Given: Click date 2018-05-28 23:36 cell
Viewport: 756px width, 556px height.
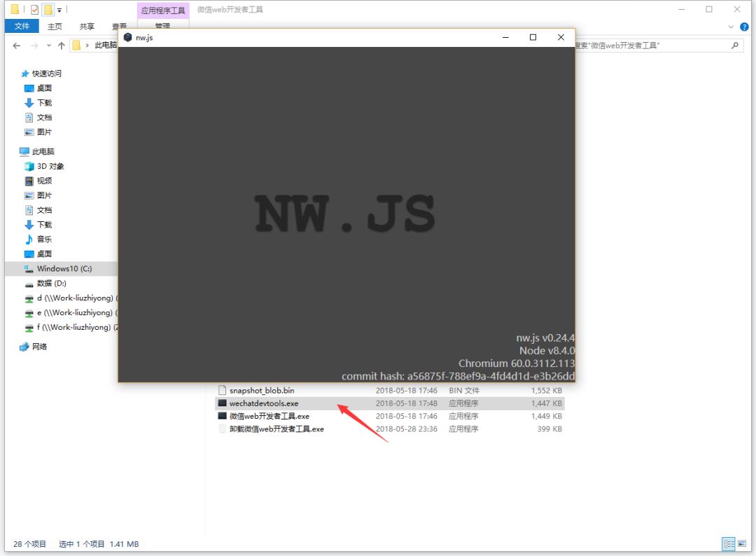Looking at the screenshot, I should (x=407, y=429).
